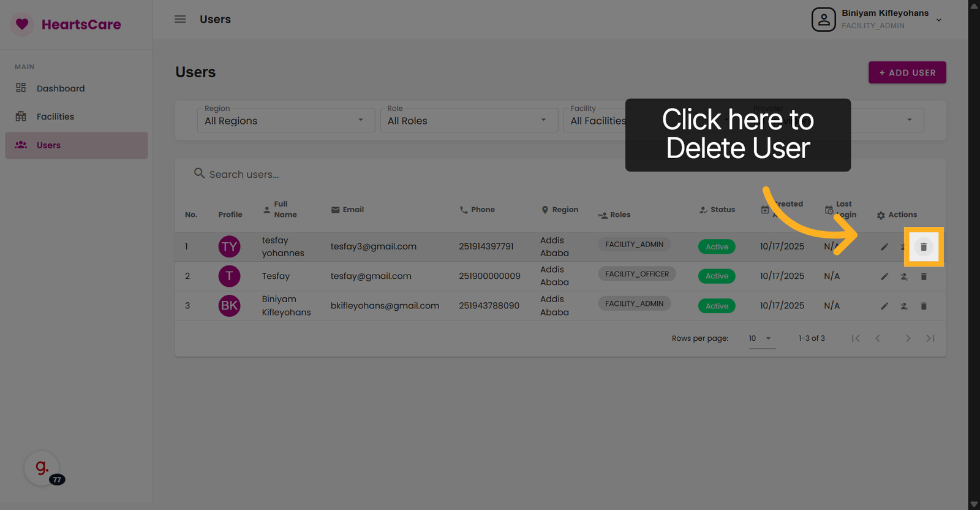980x510 pixels.
Task: Open the rows per page dropdown
Action: tap(761, 338)
